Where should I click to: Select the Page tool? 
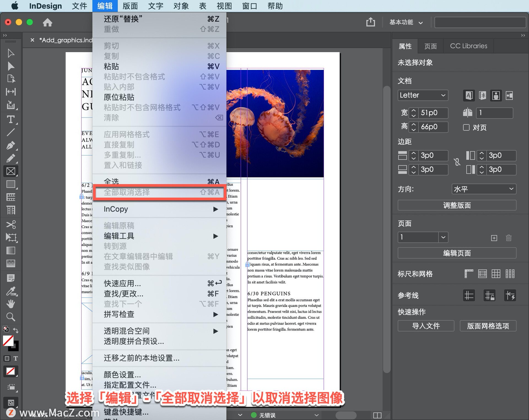pos(10,79)
